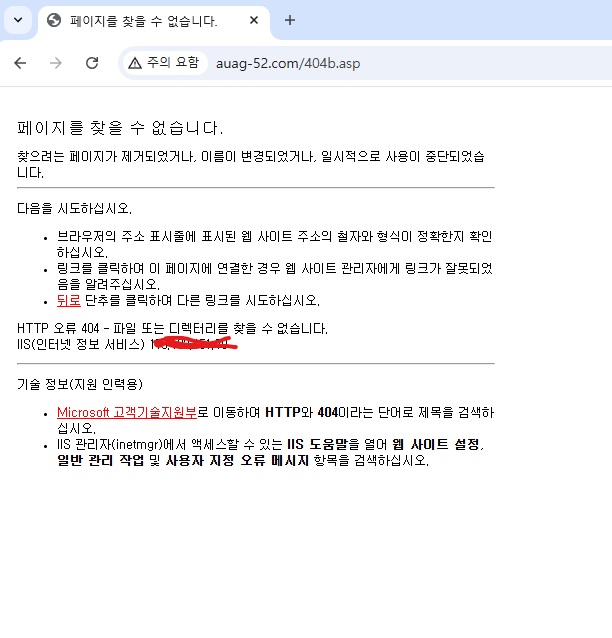The width and height of the screenshot is (612, 638).
Task: Click the 기술 정보(지원 인력용) heading
Action: pos(80,384)
